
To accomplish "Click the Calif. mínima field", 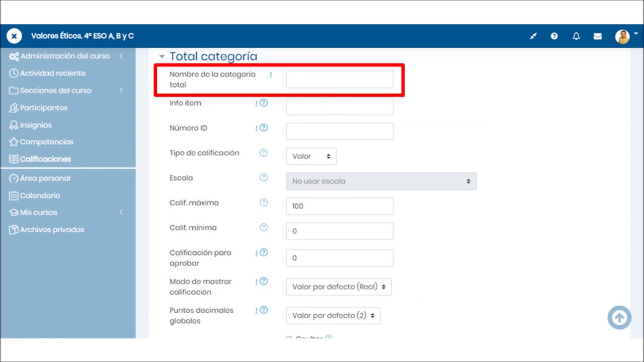I will pyautogui.click(x=340, y=231).
